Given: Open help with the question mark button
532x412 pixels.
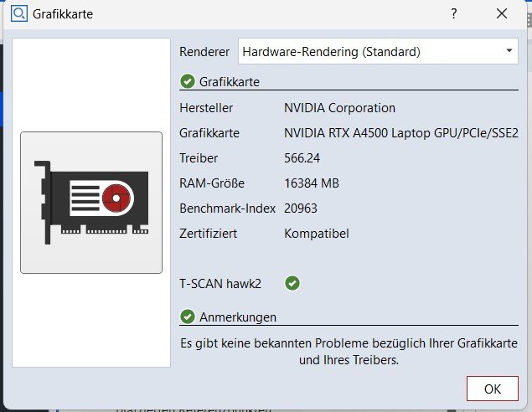Looking at the screenshot, I should pyautogui.click(x=454, y=14).
